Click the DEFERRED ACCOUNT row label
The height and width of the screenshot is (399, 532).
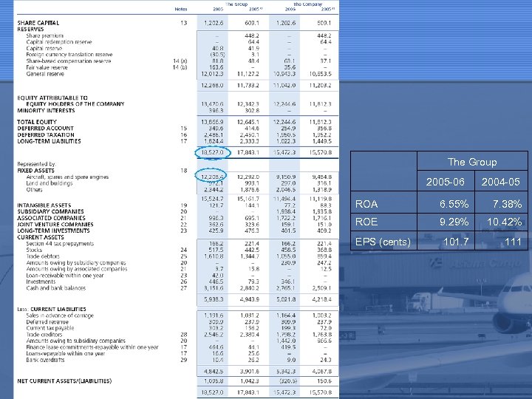46,129
